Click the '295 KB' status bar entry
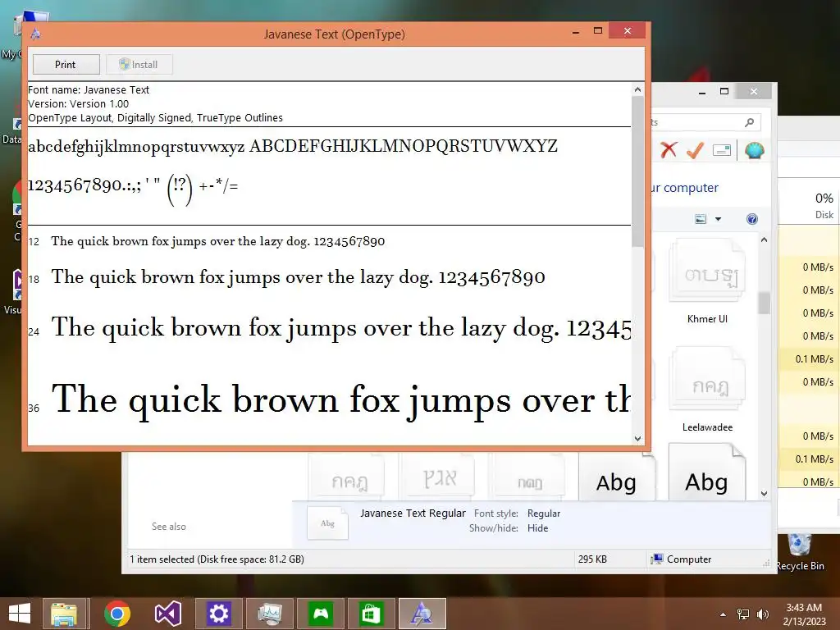Screen dimensions: 840x630 592,559
